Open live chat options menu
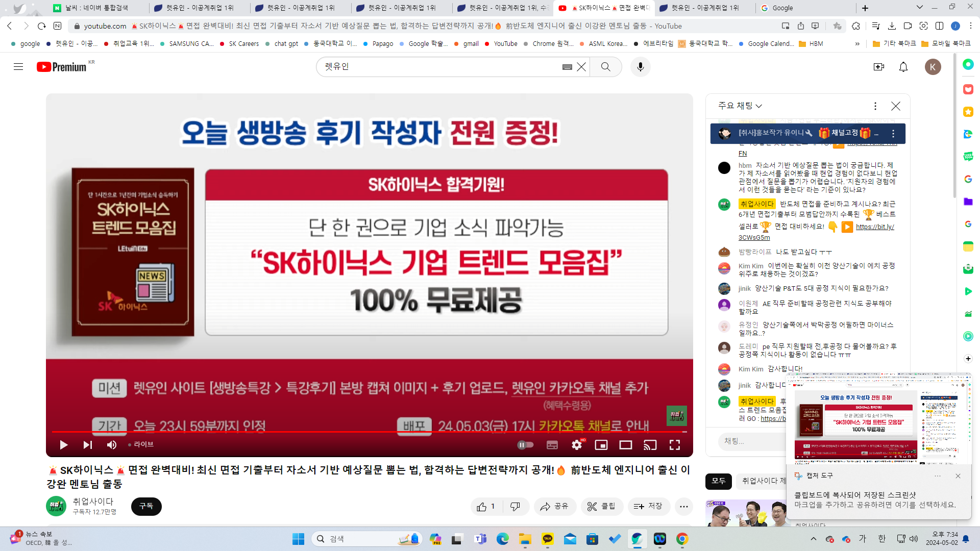 (x=875, y=106)
